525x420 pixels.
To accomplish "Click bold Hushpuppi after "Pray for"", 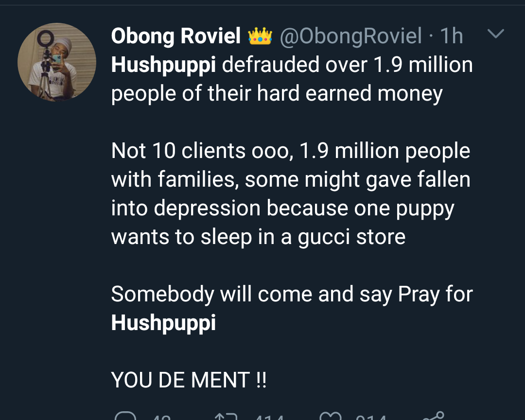I will tap(163, 323).
